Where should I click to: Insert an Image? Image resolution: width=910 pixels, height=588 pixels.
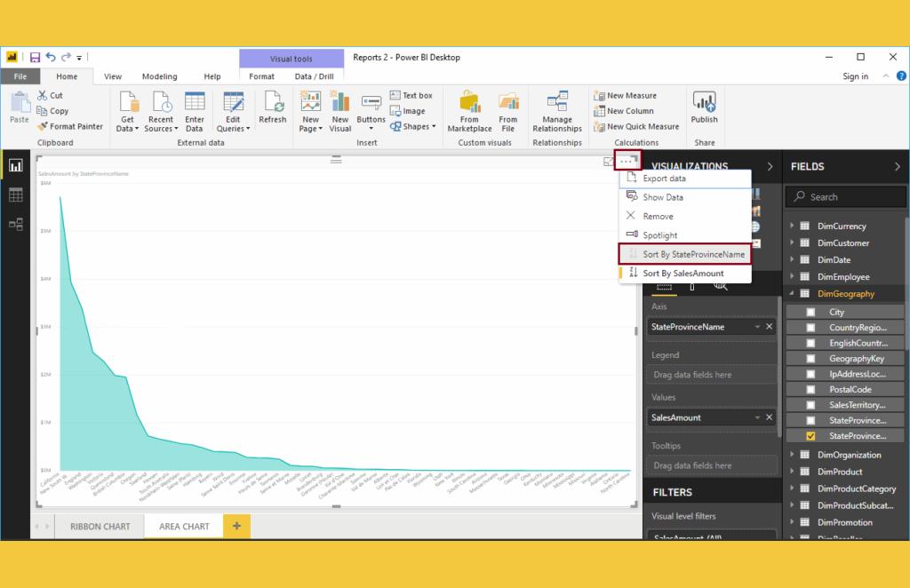tap(407, 111)
